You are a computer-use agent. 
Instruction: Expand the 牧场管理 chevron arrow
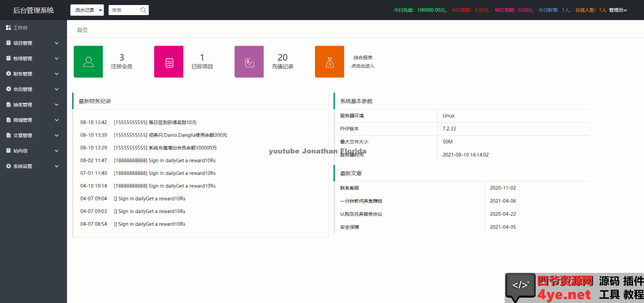[56, 59]
